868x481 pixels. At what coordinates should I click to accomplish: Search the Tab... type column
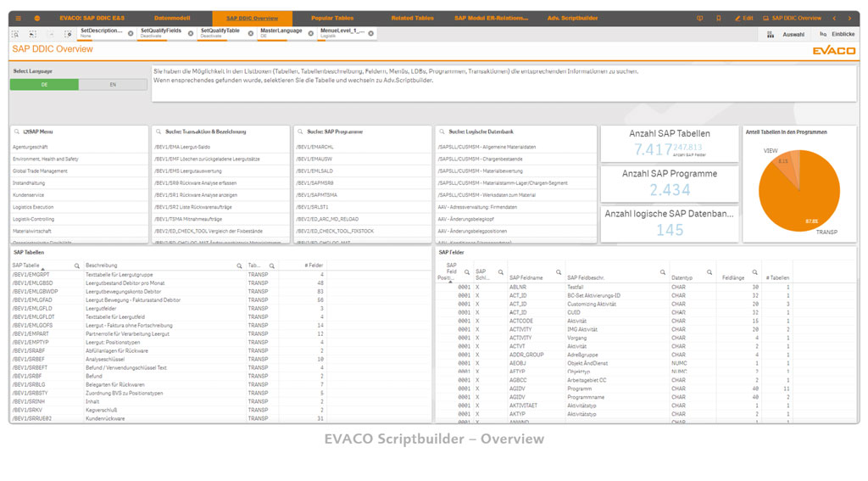(x=272, y=266)
